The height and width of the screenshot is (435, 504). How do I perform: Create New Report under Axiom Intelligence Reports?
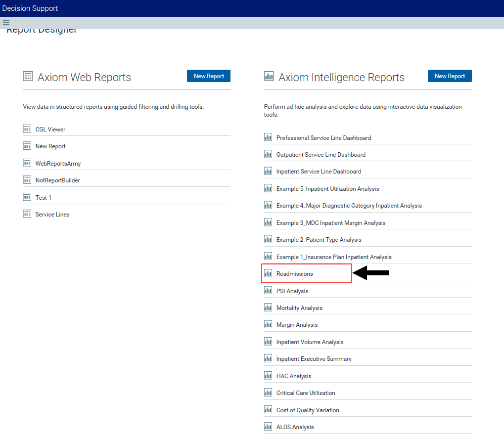(450, 76)
